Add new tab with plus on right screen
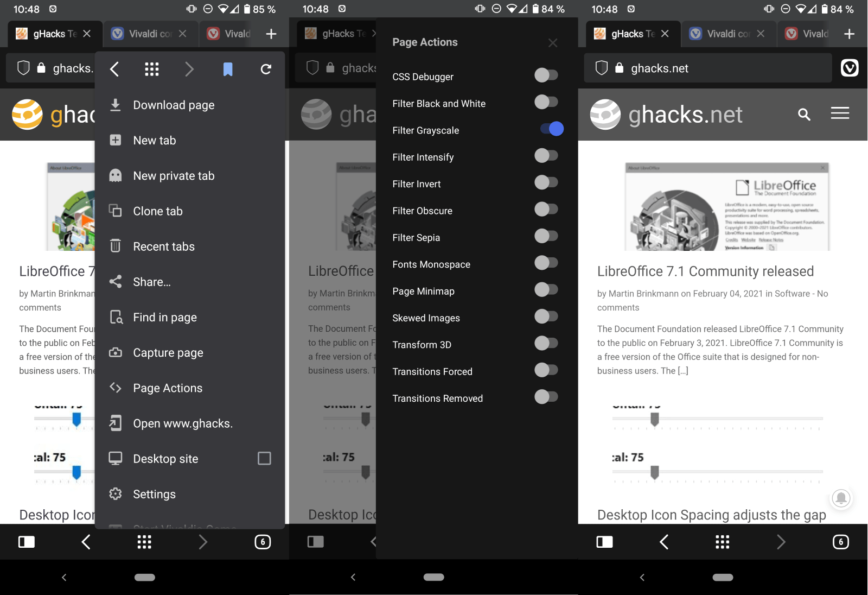868x595 pixels. tap(850, 34)
